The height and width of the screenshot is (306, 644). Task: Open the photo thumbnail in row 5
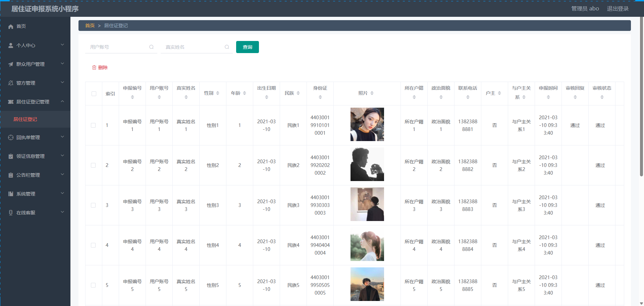pyautogui.click(x=367, y=284)
